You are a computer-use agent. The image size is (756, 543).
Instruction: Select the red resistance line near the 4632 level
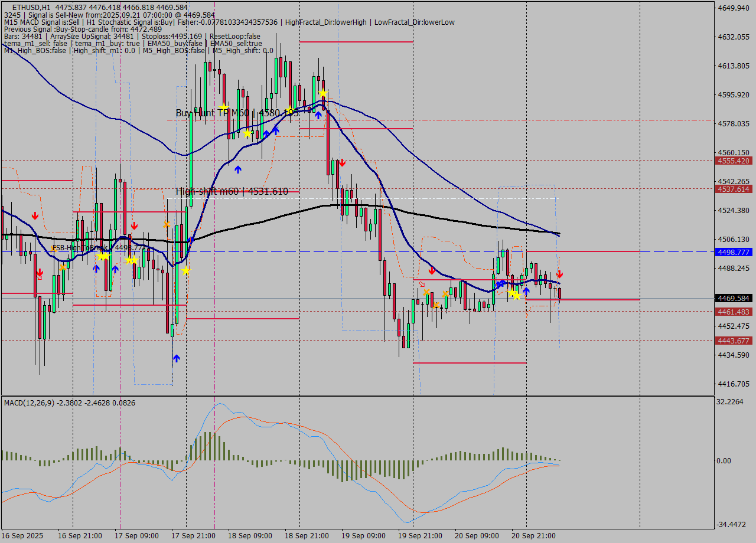click(x=354, y=42)
